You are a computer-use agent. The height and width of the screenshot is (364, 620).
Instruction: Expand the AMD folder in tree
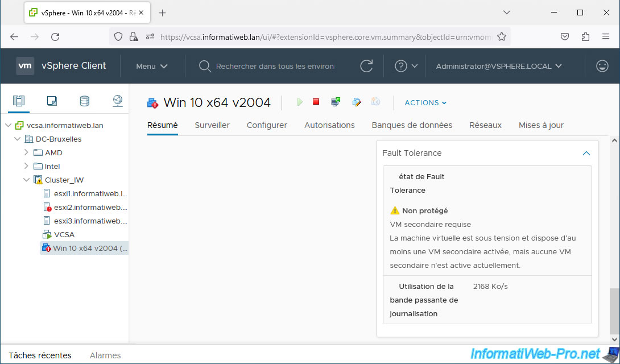click(26, 152)
